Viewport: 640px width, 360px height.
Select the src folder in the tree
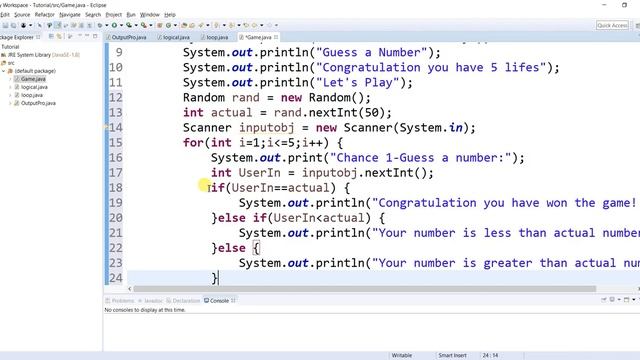(8, 63)
